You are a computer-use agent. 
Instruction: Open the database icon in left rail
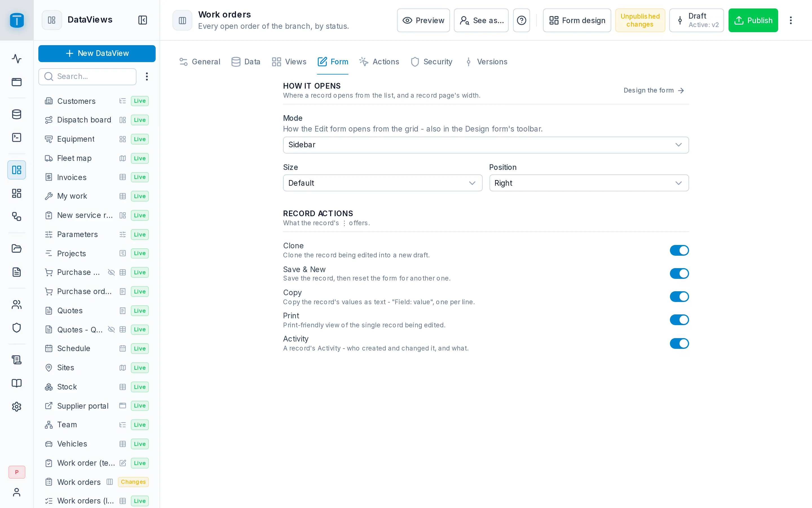pyautogui.click(x=16, y=114)
